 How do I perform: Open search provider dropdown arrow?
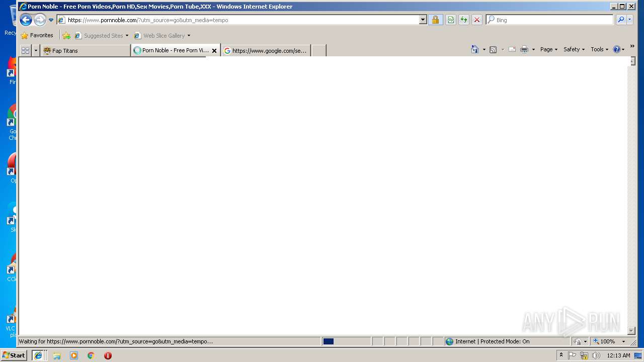tap(630, 20)
